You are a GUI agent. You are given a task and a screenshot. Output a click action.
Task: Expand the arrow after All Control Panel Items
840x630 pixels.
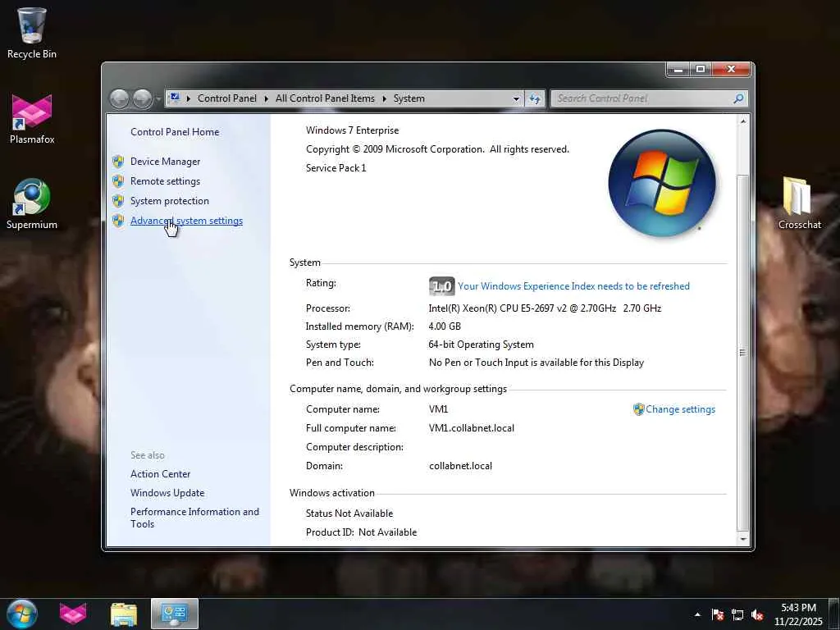coord(384,98)
